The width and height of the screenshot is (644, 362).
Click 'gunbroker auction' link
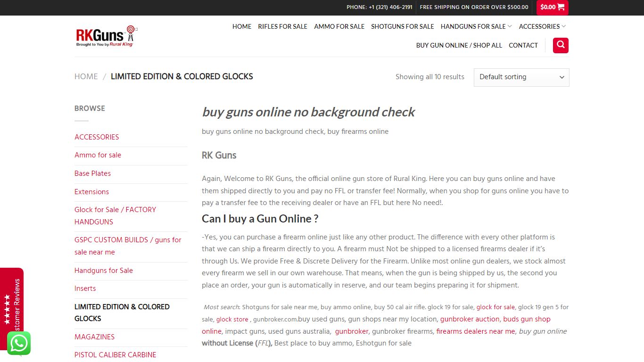470,319
